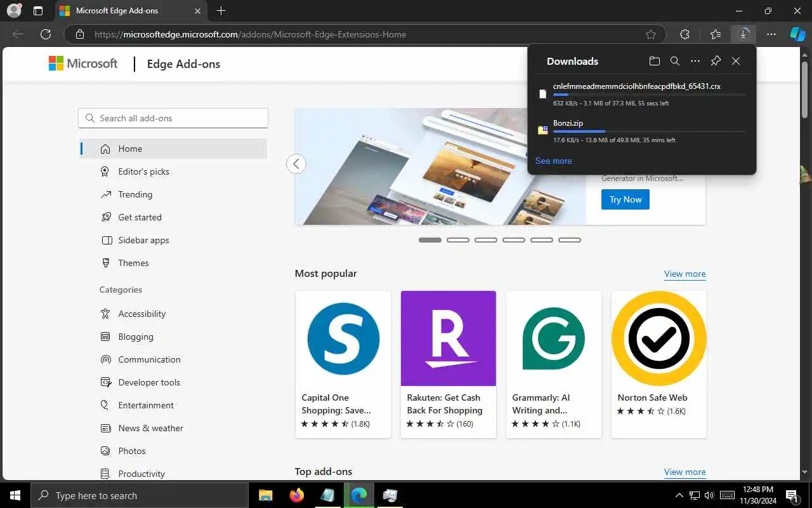Select the sixth carousel indicator

pyautogui.click(x=570, y=240)
